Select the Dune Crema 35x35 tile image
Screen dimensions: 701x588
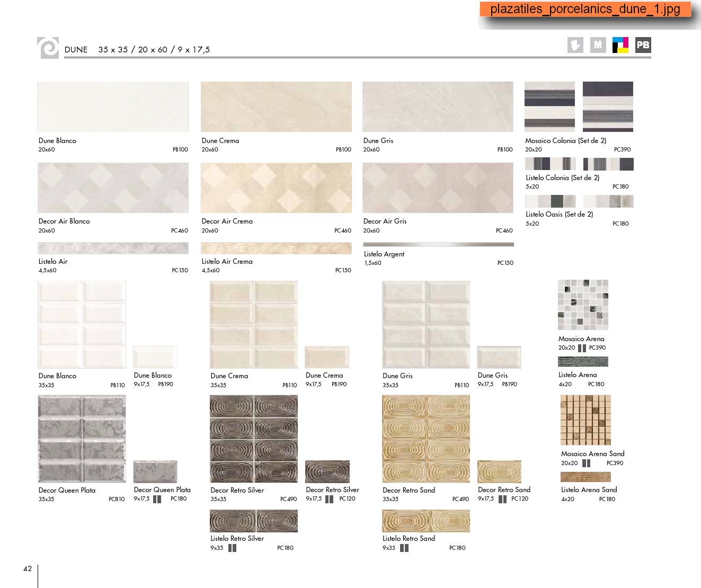tap(254, 325)
